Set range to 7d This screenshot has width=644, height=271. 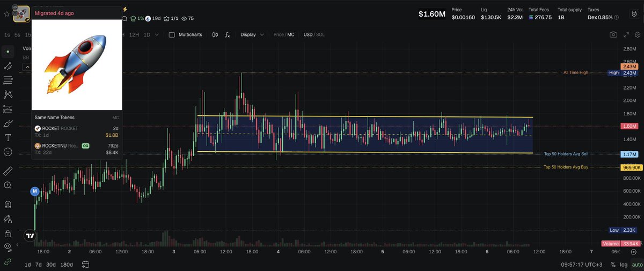tap(39, 264)
